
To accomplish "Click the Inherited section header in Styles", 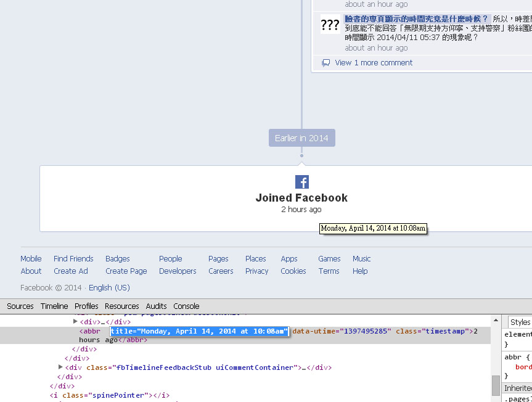I will [518, 388].
